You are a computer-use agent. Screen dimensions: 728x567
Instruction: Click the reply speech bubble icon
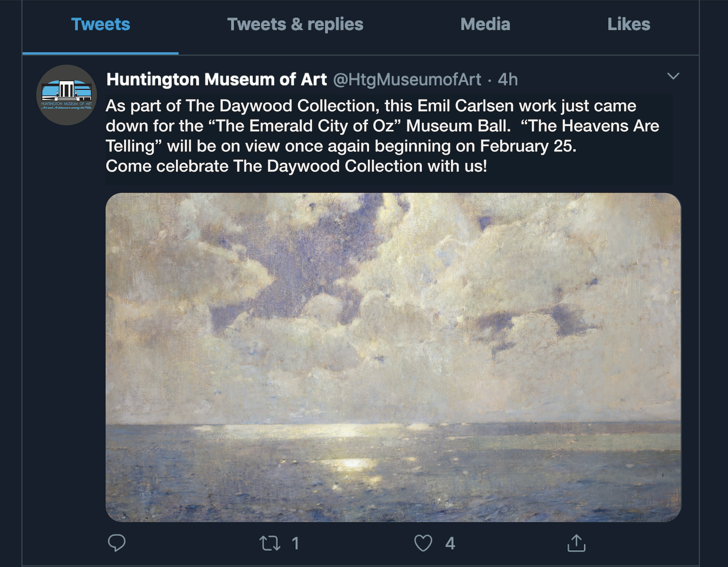point(117,543)
